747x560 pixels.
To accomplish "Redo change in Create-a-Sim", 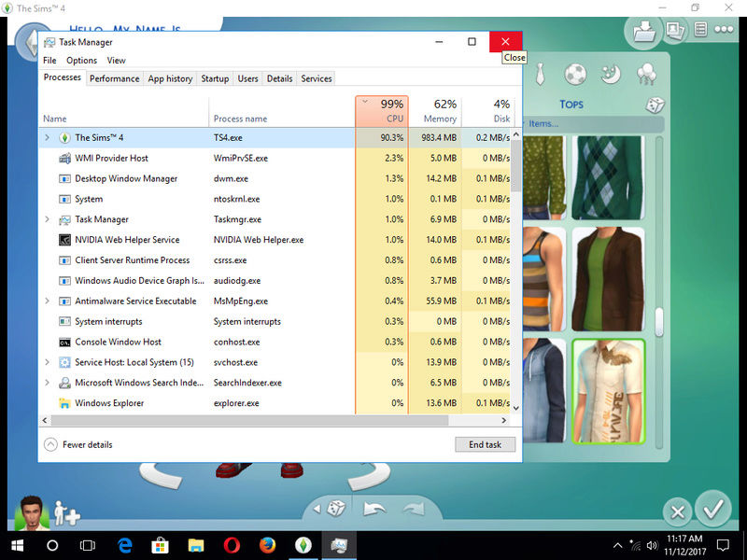I will click(x=414, y=509).
